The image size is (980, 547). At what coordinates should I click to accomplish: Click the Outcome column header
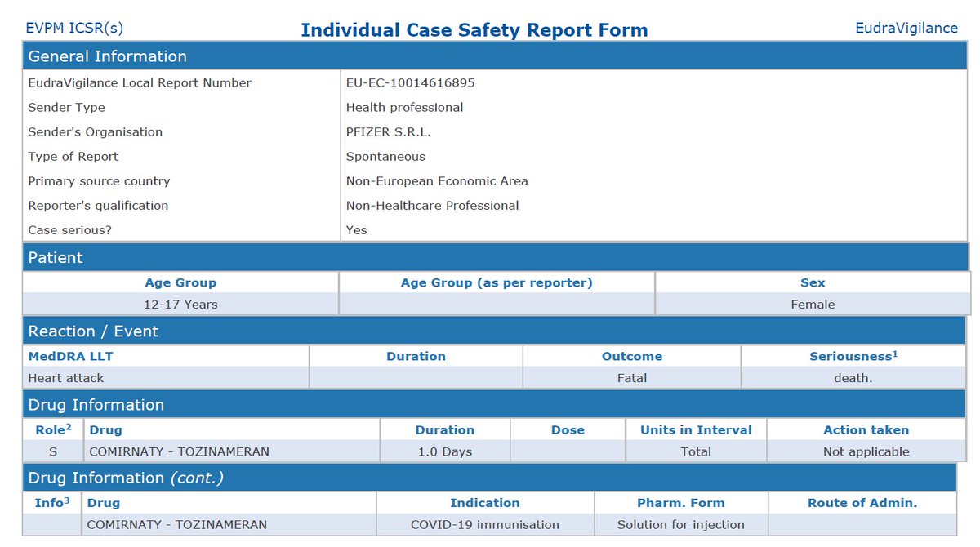[631, 356]
